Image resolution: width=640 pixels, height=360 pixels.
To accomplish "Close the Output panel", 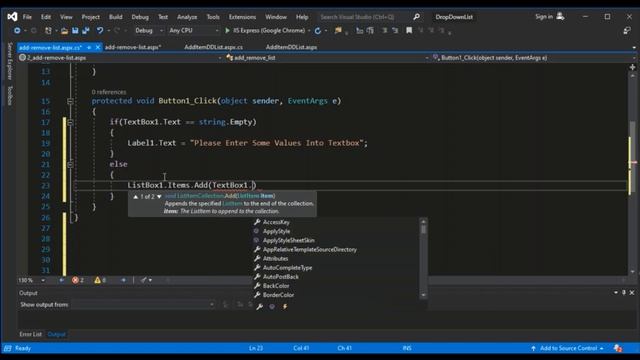I will pyautogui.click(x=632, y=293).
